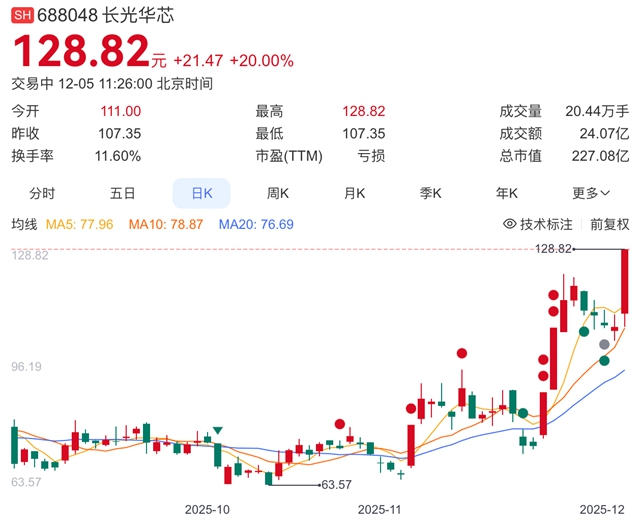The width and height of the screenshot is (640, 529).
Task: Select the 日K daily candlestick tab
Action: [201, 193]
